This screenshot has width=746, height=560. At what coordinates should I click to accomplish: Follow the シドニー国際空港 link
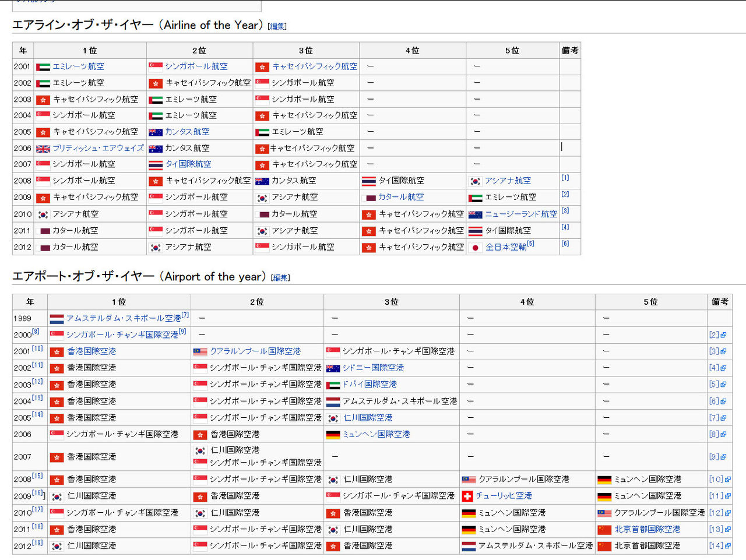(x=373, y=368)
